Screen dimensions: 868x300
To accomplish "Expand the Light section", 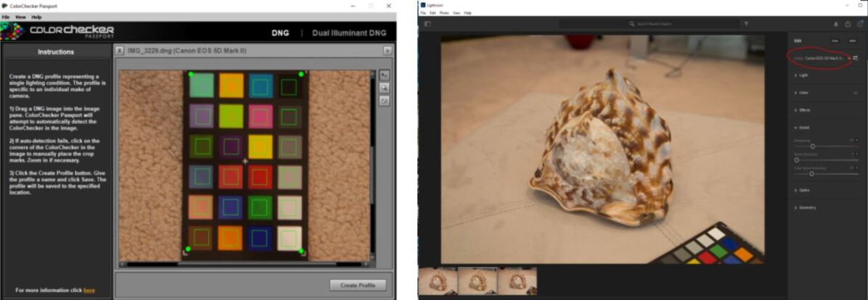I will [803, 75].
